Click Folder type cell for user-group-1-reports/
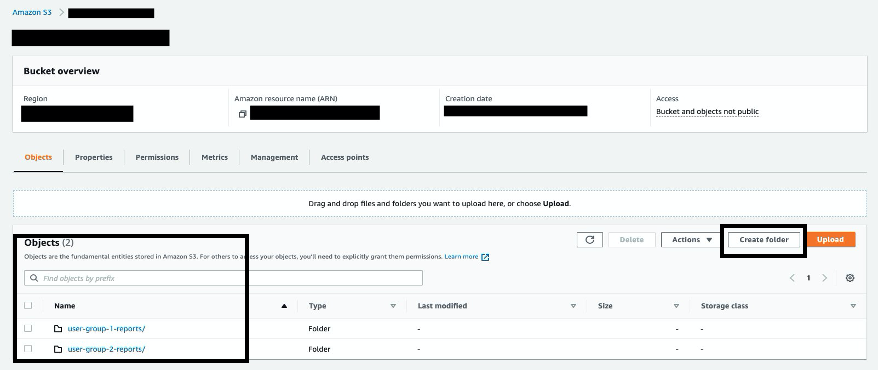Screen dimensions: 879x370 pyautogui.click(x=320, y=329)
